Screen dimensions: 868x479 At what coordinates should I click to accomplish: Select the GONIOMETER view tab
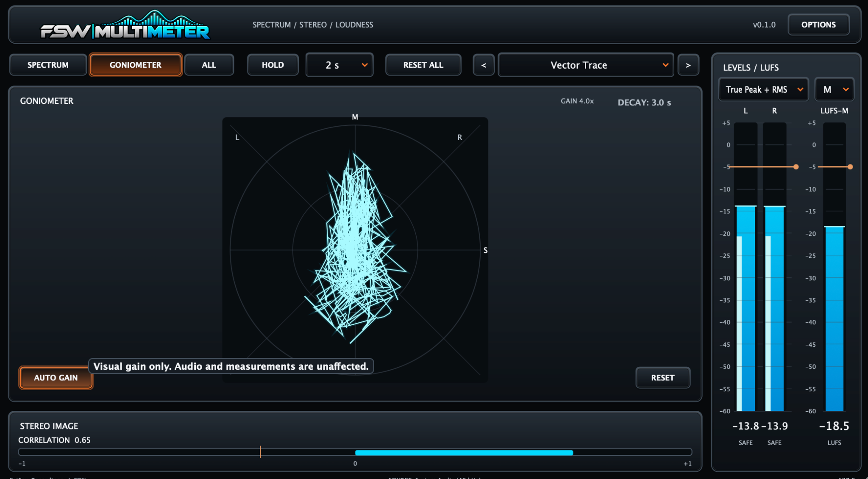(136, 65)
